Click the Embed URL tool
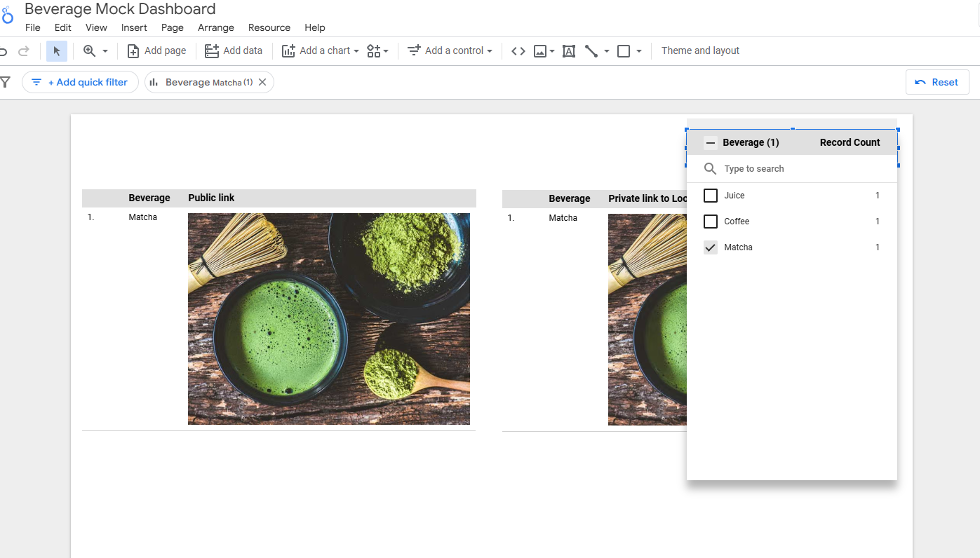 click(518, 50)
